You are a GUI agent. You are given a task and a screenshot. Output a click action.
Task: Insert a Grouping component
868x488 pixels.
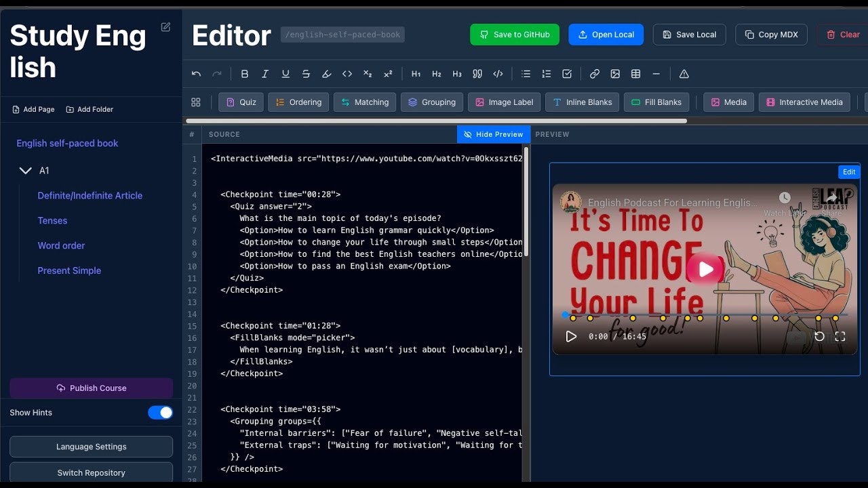[x=432, y=102]
